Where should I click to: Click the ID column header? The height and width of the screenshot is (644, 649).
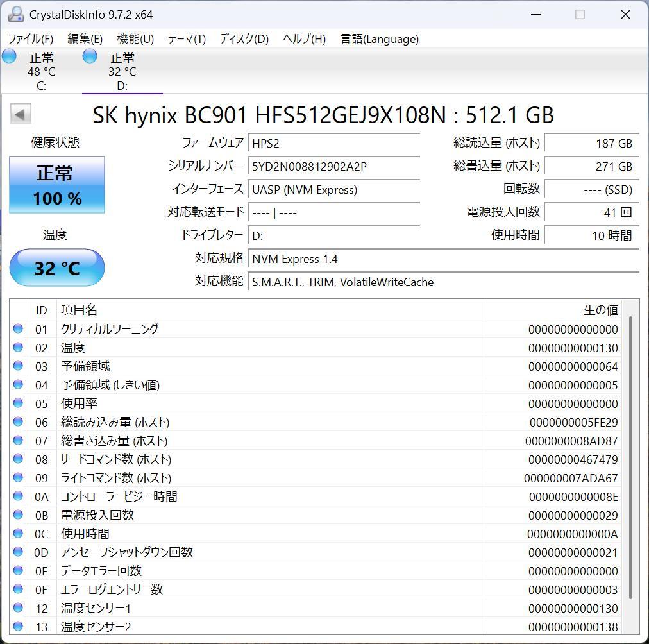tap(42, 310)
